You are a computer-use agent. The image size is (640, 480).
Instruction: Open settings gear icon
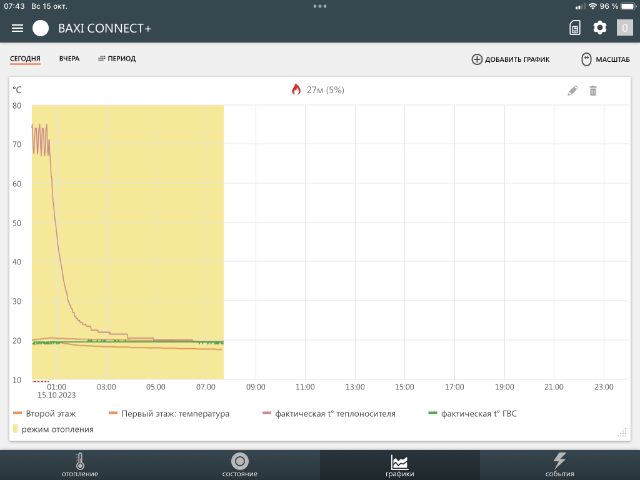[600, 28]
